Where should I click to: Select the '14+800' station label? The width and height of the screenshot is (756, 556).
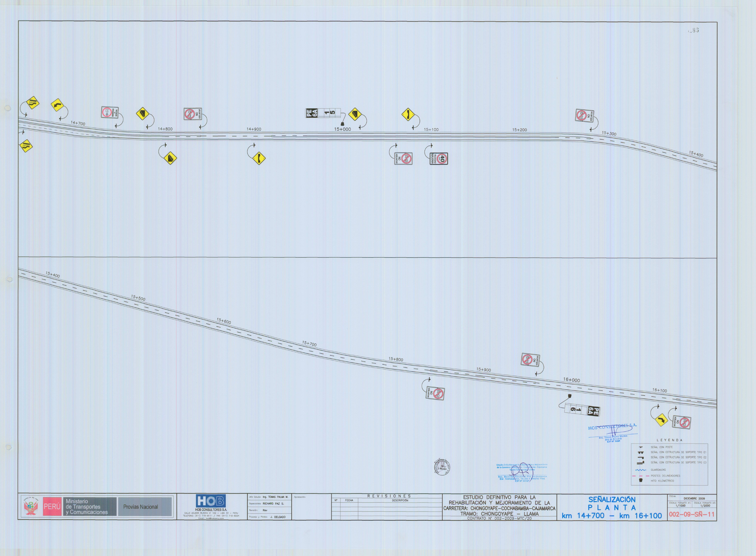(x=165, y=129)
